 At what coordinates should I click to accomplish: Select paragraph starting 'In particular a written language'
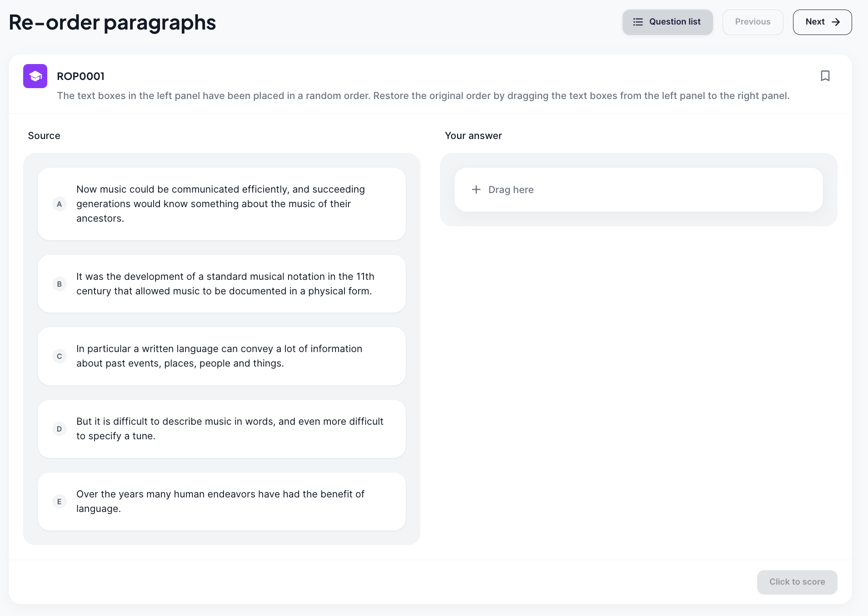coord(222,356)
